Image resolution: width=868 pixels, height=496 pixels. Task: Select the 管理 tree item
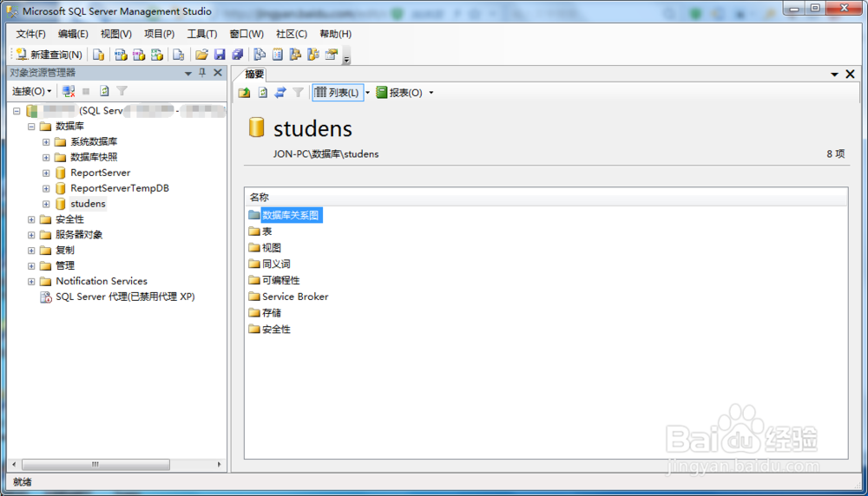coord(65,265)
